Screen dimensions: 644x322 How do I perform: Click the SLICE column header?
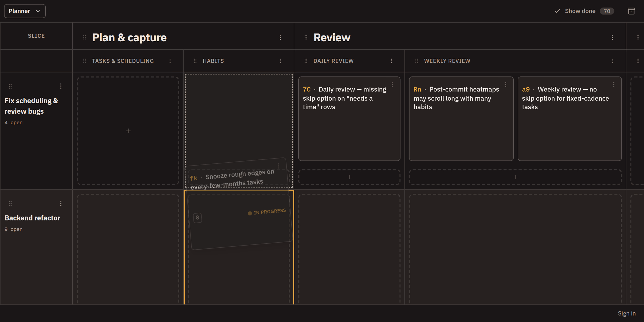(x=36, y=36)
